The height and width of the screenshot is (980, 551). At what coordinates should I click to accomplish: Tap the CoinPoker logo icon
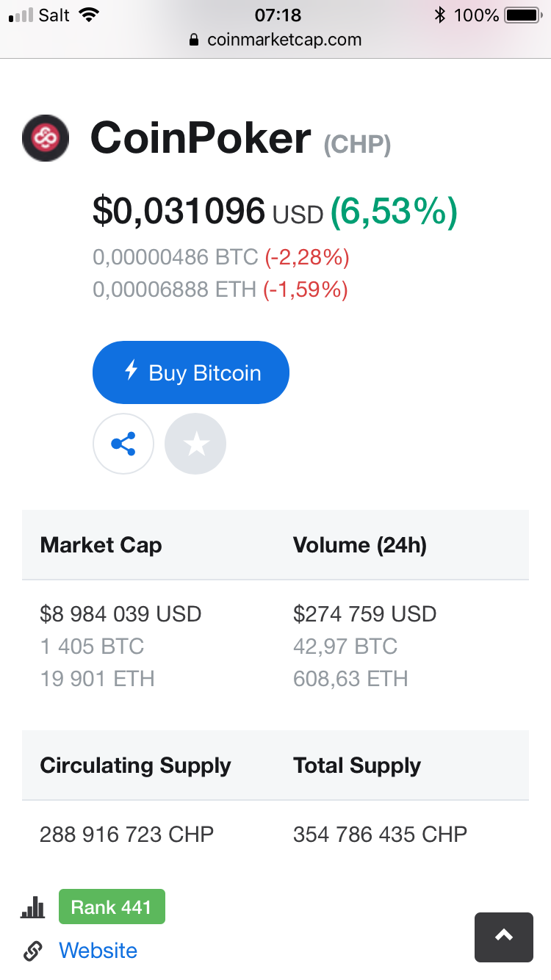click(x=46, y=138)
